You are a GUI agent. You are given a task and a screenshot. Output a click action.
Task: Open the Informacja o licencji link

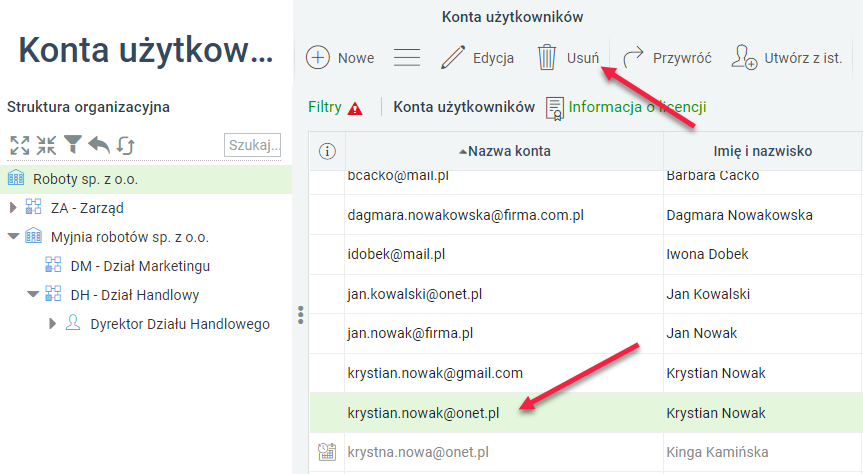click(637, 107)
